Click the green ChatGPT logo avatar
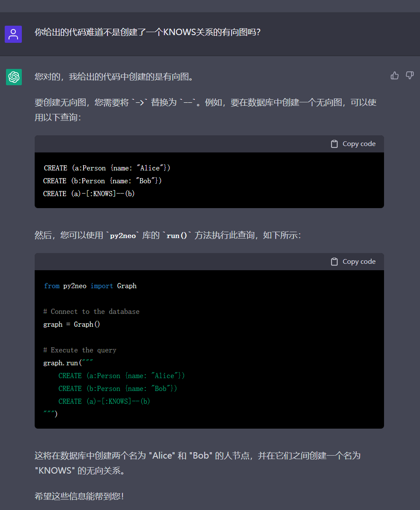 click(14, 77)
